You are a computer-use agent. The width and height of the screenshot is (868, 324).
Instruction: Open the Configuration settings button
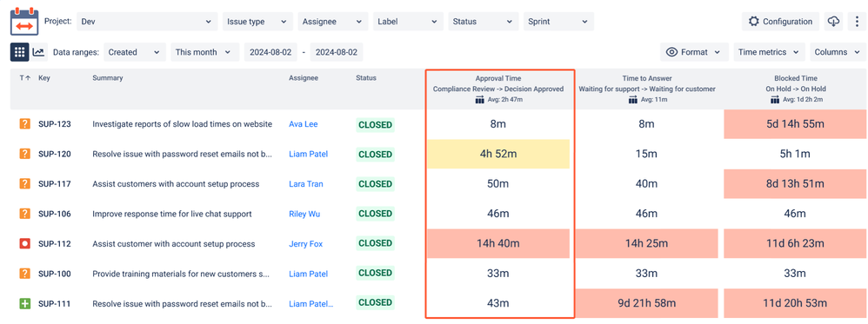780,22
